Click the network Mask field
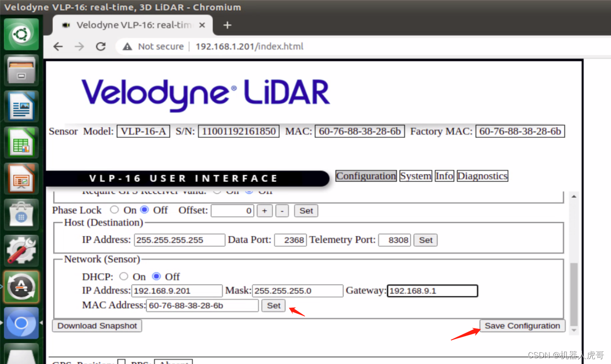The image size is (611, 364). (x=298, y=291)
